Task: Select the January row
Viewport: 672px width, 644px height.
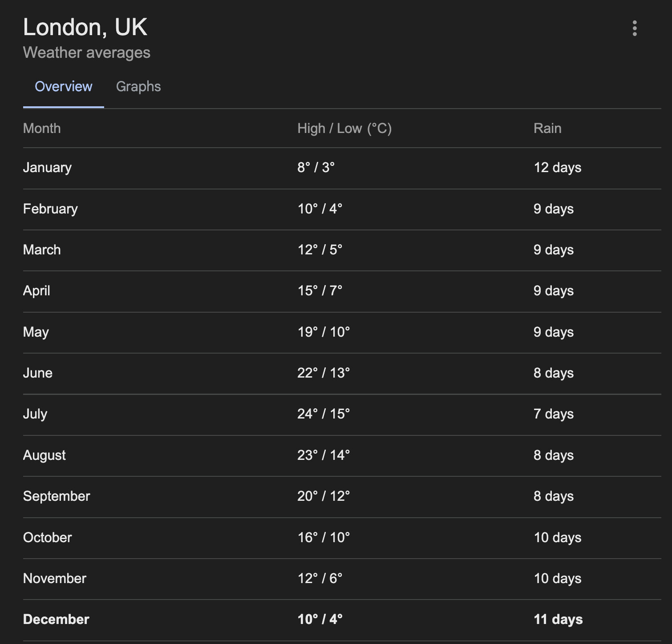Action: [47, 168]
